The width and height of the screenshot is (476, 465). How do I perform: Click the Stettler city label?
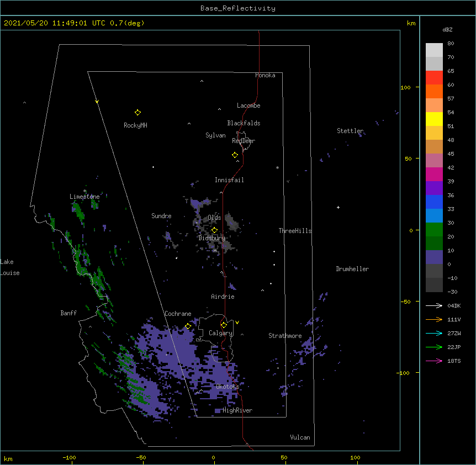tap(350, 131)
